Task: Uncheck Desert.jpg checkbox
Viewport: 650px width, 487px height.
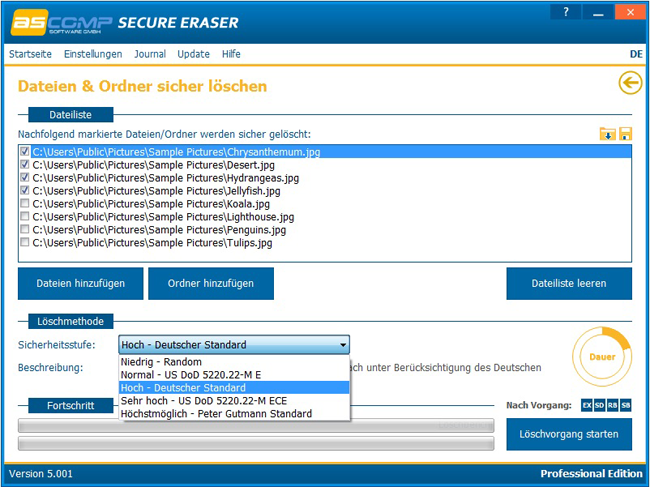Action: click(25, 165)
